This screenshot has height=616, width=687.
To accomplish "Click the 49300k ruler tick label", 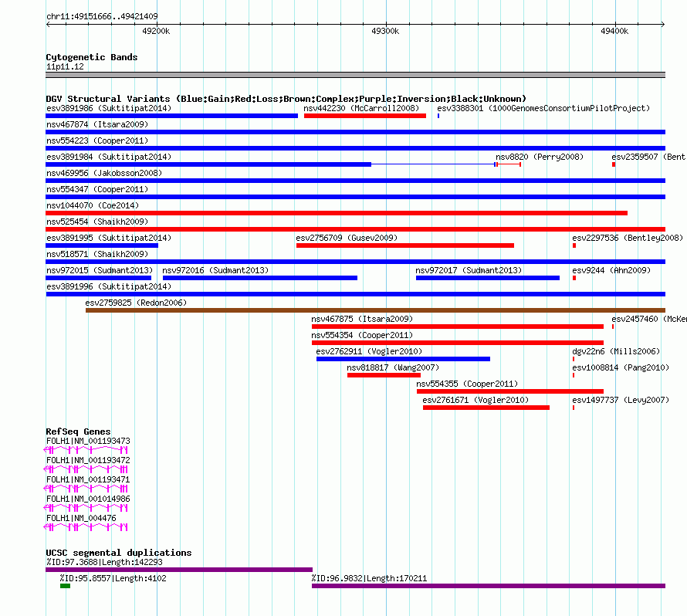I will tap(385, 31).
